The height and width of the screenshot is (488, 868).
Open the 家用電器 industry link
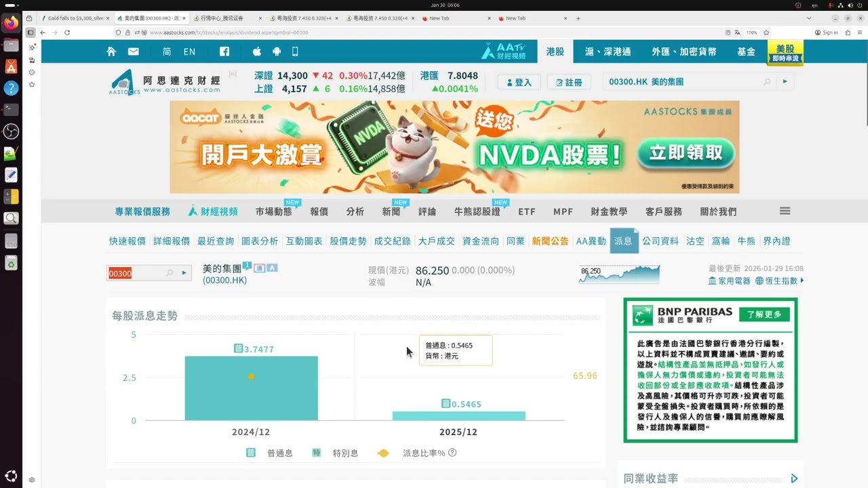pos(730,281)
